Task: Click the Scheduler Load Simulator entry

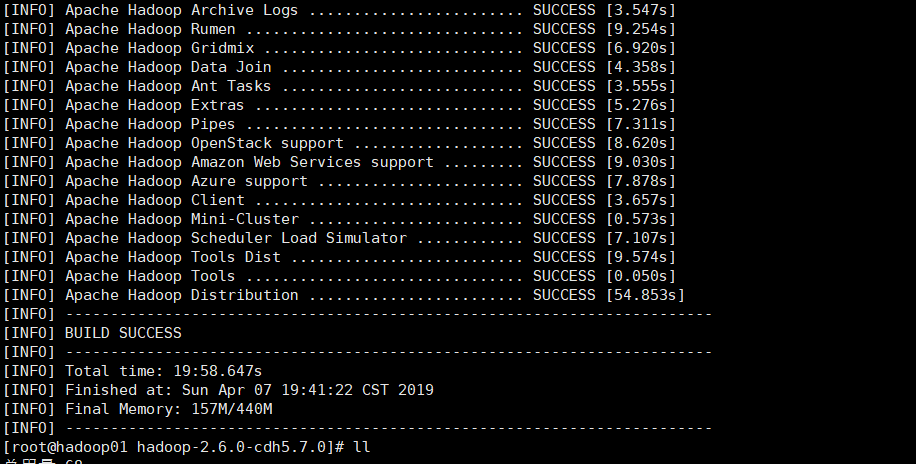Action: [339, 238]
